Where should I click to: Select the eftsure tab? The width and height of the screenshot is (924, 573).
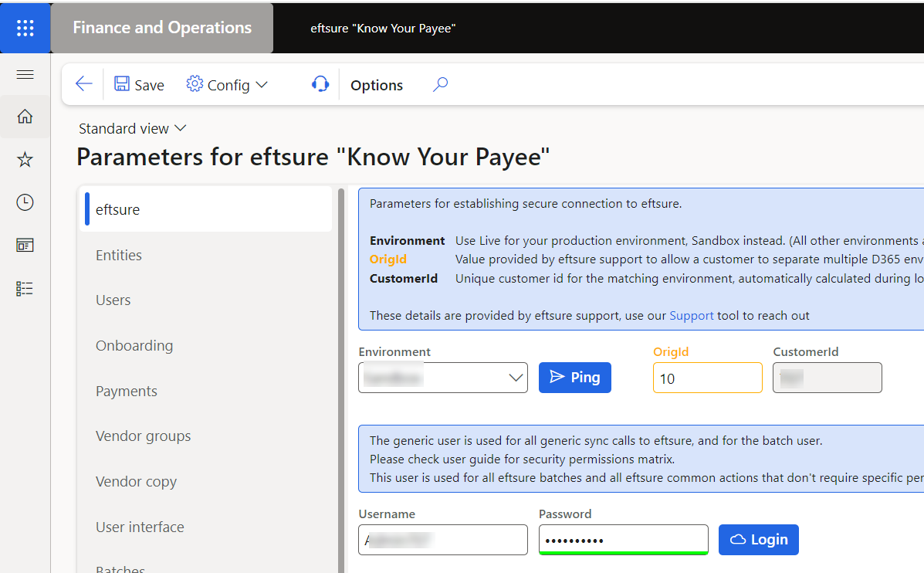(x=205, y=209)
